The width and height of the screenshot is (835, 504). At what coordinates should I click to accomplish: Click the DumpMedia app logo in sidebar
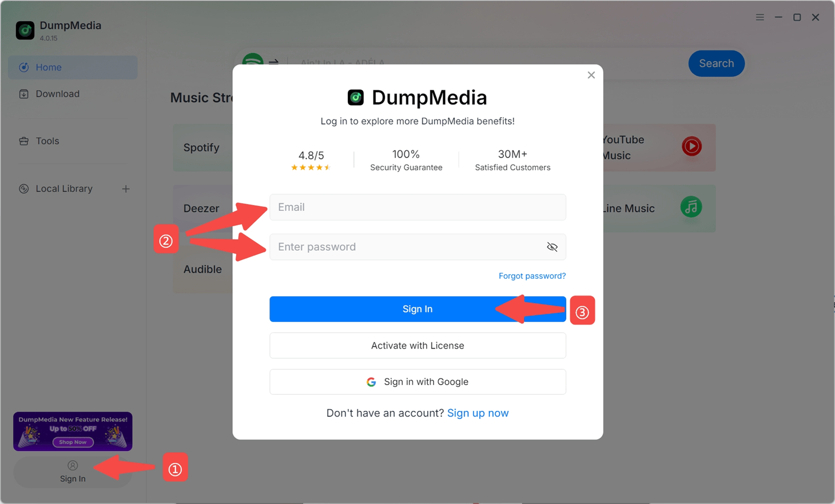(25, 30)
